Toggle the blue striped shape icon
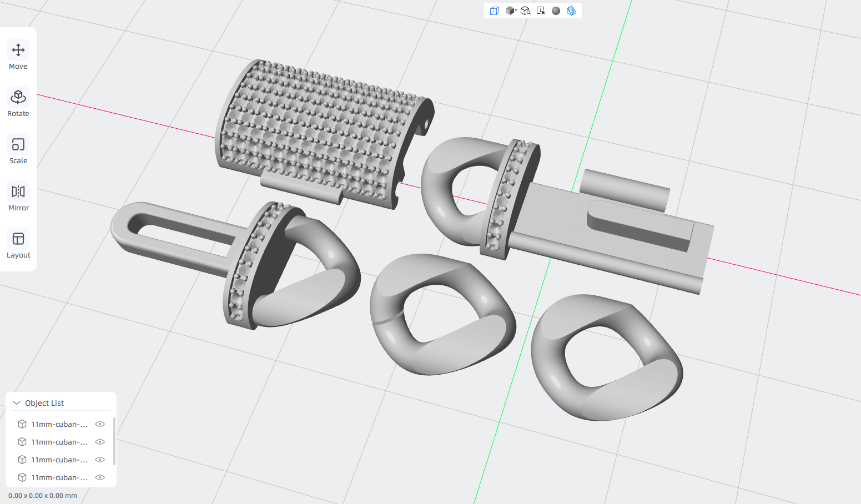Image resolution: width=861 pixels, height=504 pixels. pyautogui.click(x=571, y=11)
